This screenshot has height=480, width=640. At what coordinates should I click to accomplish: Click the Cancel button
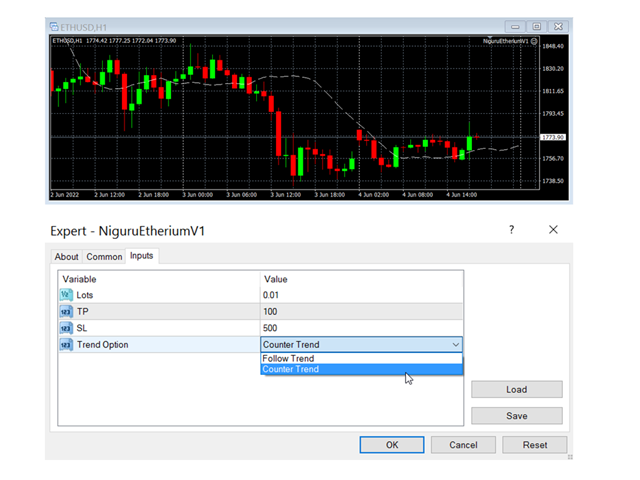tap(463, 445)
